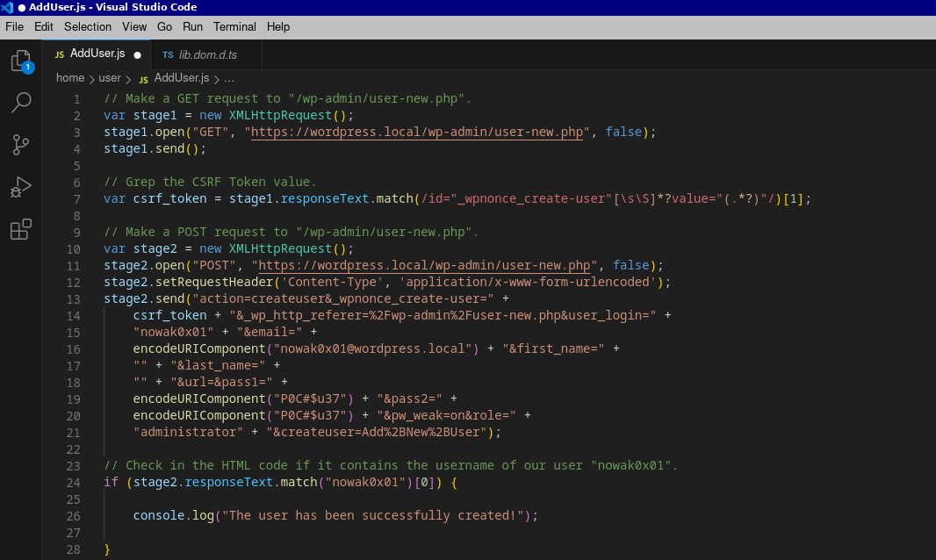Click the user-new.php URL link on line 11

(x=424, y=265)
